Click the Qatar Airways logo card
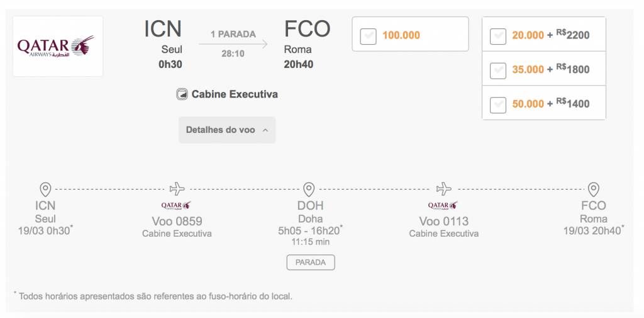Viewport: 644px width, 318px height. (58, 47)
